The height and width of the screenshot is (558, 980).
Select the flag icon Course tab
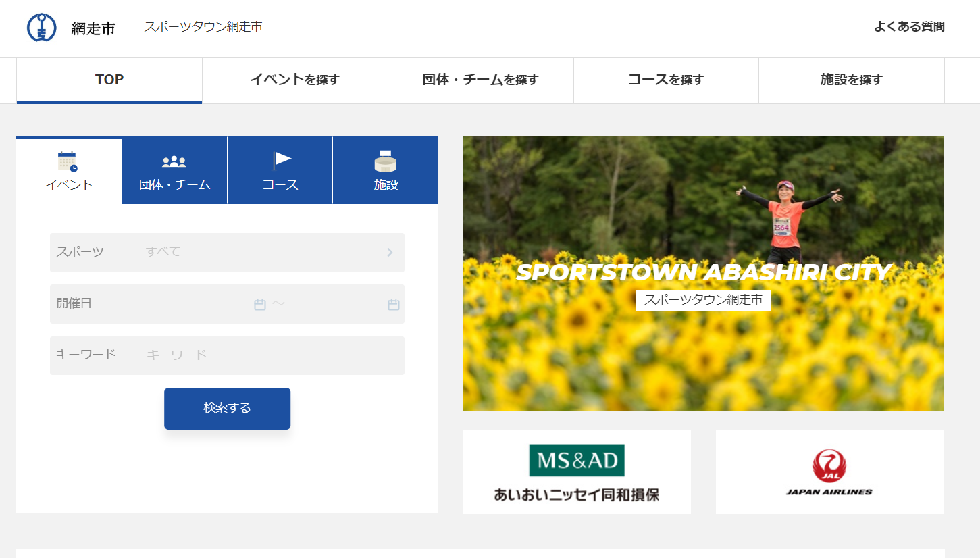[x=280, y=171]
